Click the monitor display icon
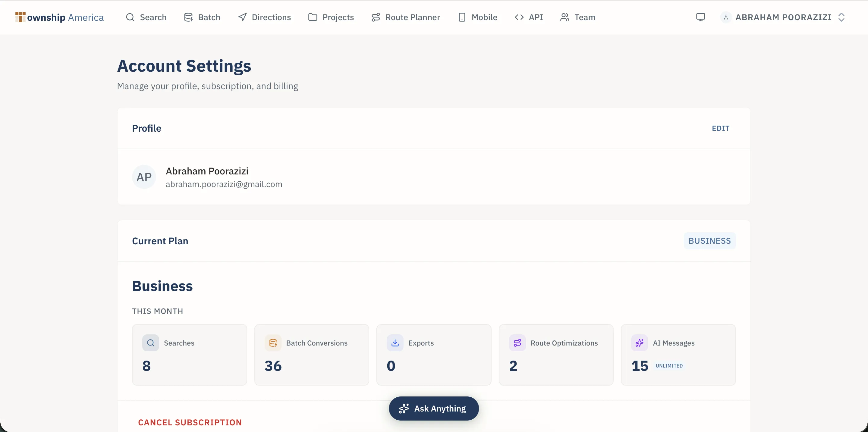This screenshot has height=432, width=868. 701,17
